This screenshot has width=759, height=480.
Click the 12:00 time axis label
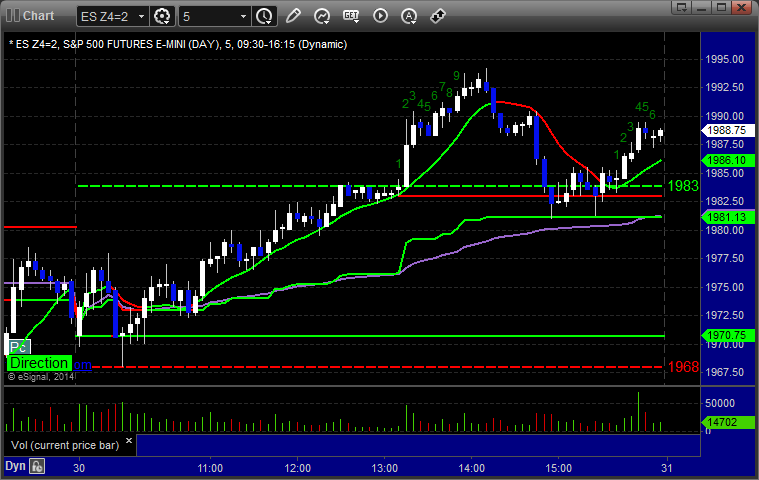[297, 468]
